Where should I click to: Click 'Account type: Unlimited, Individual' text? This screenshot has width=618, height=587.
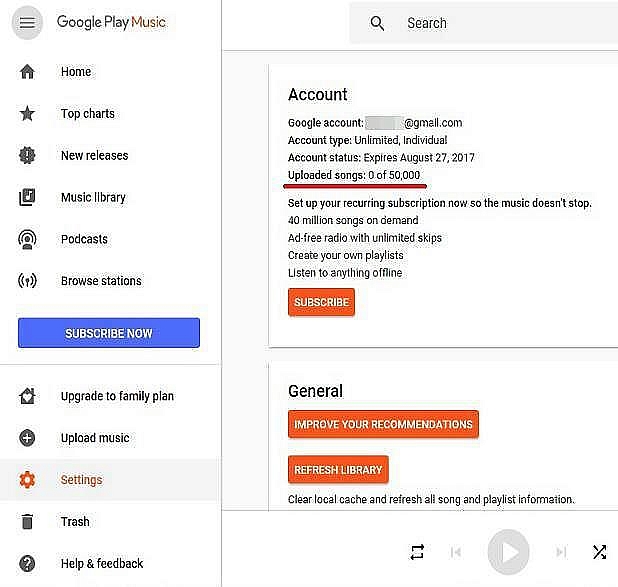pos(367,140)
